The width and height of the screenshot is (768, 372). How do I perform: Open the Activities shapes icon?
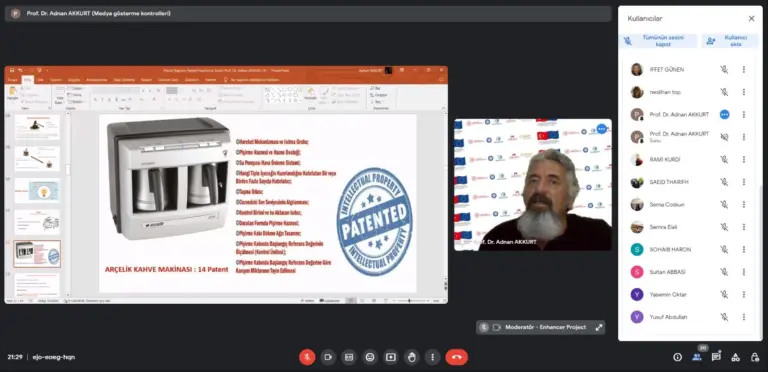tap(735, 357)
